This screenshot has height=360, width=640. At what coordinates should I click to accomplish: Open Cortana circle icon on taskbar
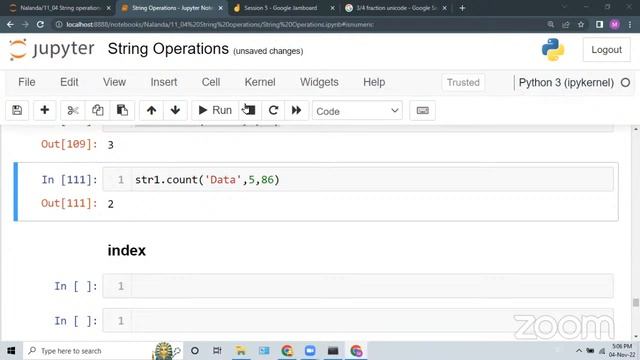click(x=195, y=351)
